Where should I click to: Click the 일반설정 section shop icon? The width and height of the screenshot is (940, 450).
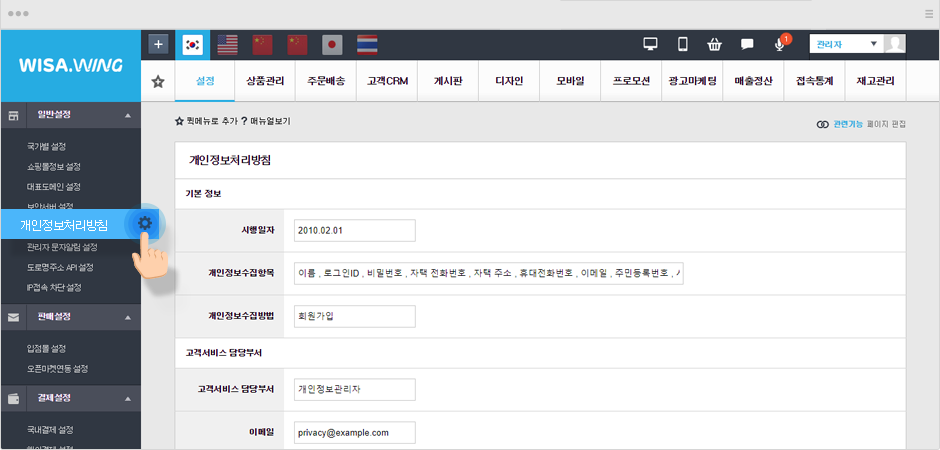(x=13, y=115)
